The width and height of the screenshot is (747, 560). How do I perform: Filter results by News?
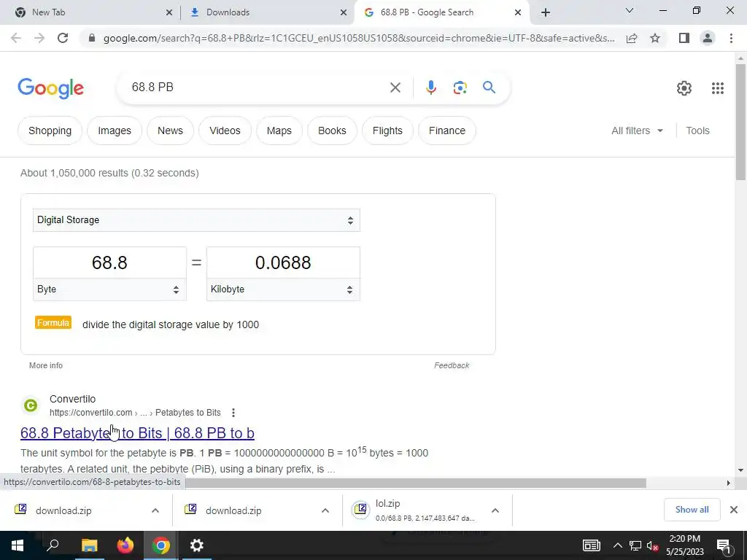[170, 131]
